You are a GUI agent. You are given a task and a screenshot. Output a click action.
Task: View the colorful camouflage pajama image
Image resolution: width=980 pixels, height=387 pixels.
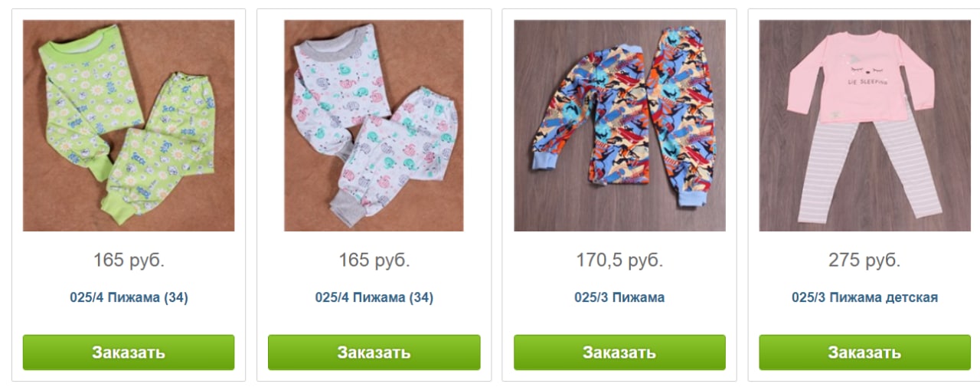click(619, 126)
